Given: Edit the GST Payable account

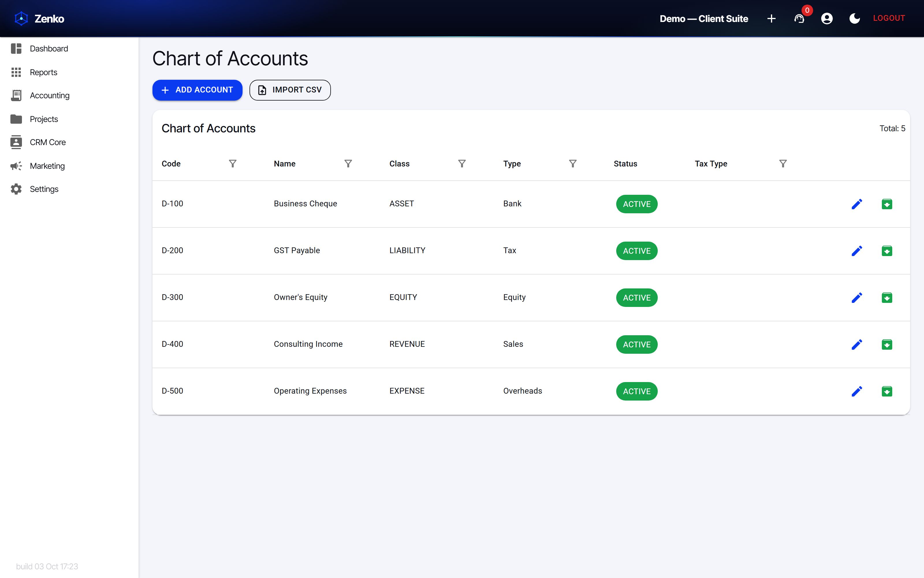Looking at the screenshot, I should pos(857,251).
